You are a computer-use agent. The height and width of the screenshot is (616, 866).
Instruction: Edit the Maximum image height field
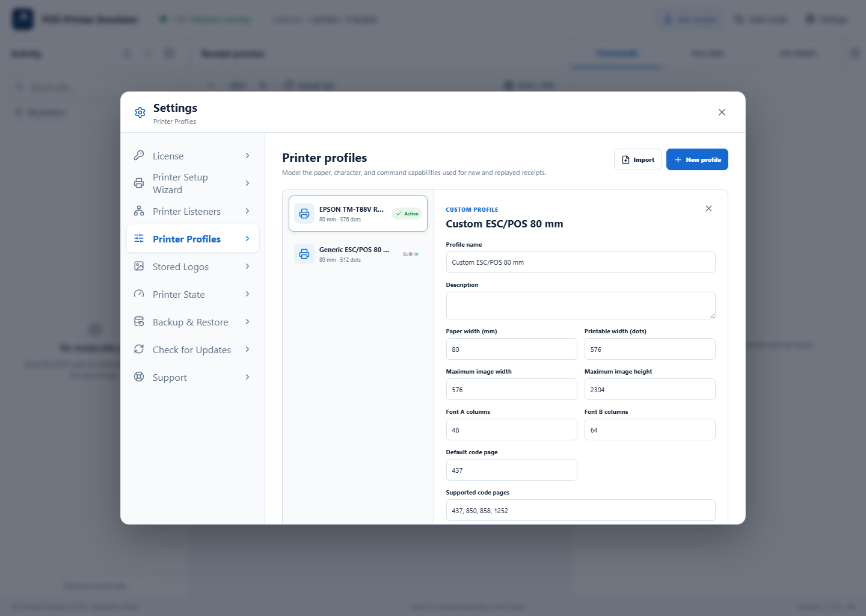click(x=649, y=389)
